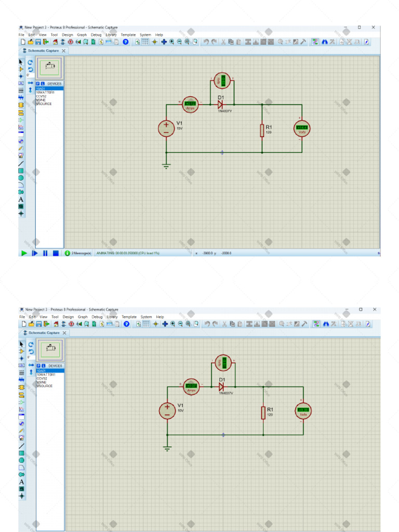Open the Library menu in top window
This screenshot has height=532, width=399.
click(111, 35)
